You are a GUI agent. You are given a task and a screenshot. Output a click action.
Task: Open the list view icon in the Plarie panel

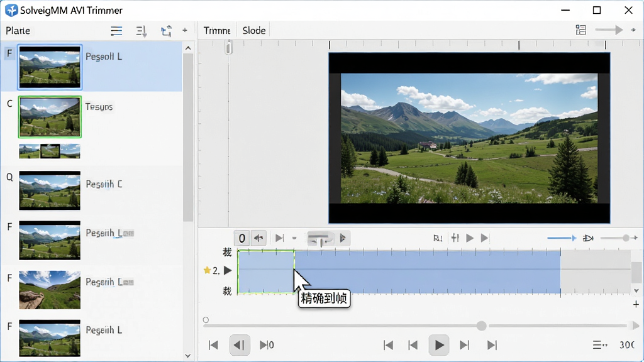(x=116, y=31)
